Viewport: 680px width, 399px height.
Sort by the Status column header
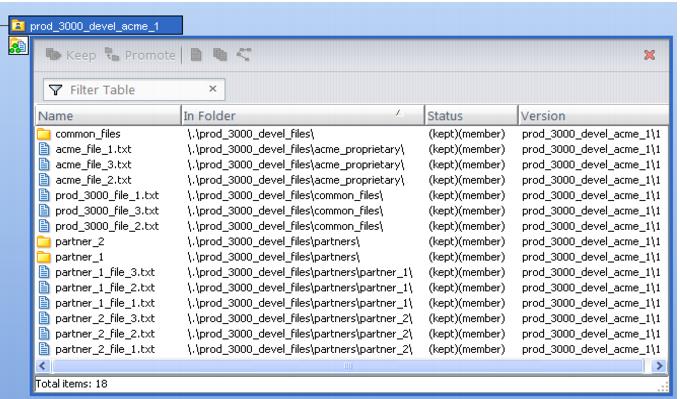(x=471, y=116)
